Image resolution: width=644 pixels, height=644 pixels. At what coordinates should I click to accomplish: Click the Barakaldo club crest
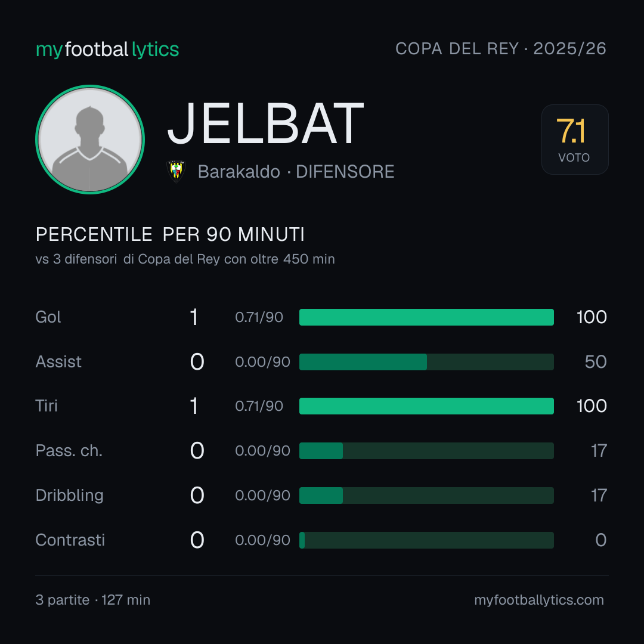pyautogui.click(x=176, y=171)
